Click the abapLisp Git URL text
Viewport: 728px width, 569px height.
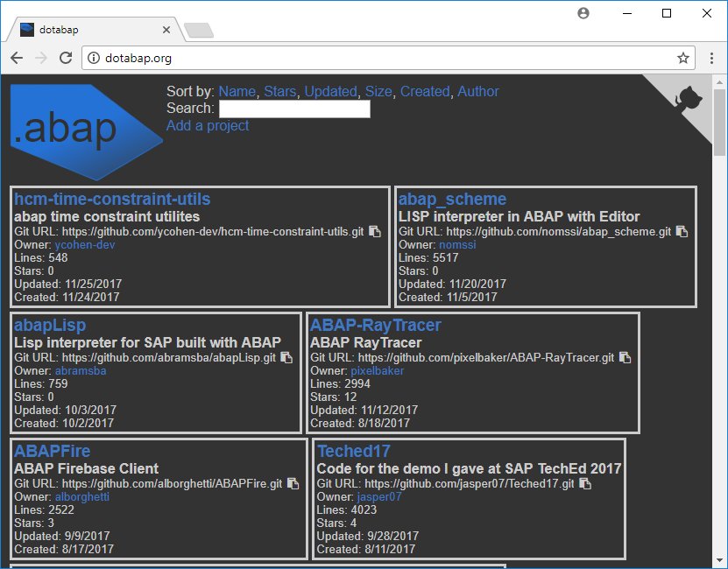pyautogui.click(x=168, y=357)
